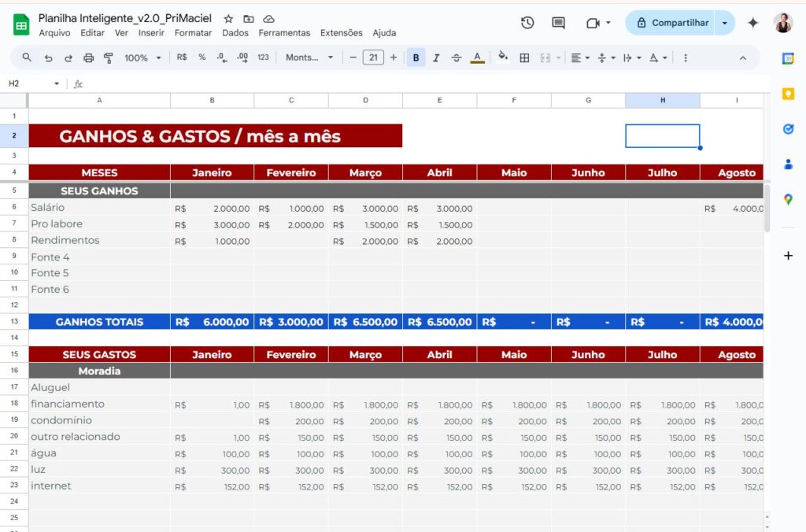Screen dimensions: 806x532
Task: Move document to folder icon
Action: pyautogui.click(x=248, y=19)
